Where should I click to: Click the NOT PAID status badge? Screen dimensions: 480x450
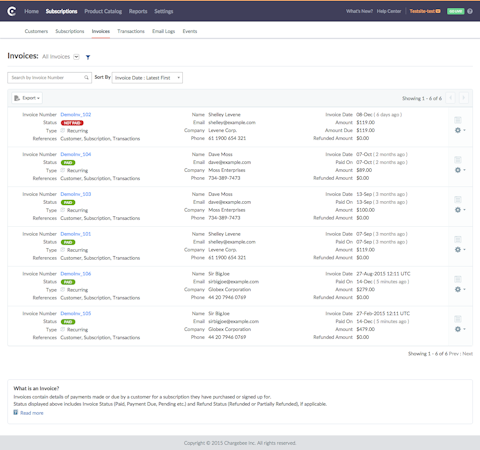pos(72,123)
